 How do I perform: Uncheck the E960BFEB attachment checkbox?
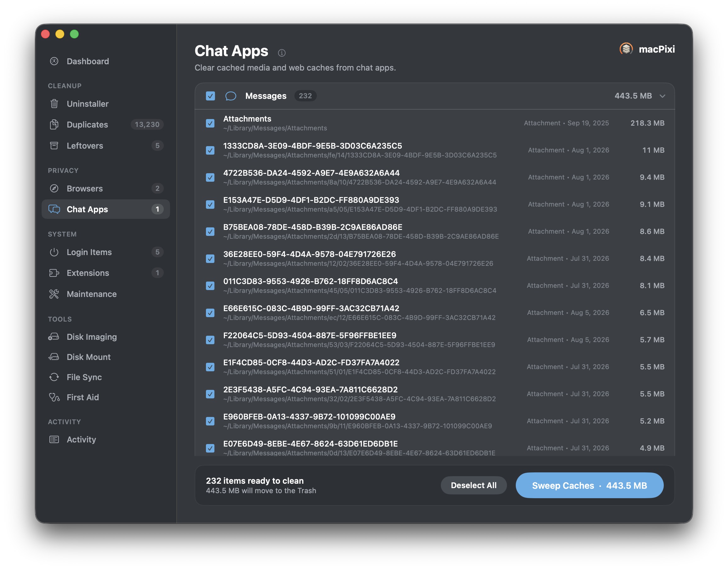[210, 421]
